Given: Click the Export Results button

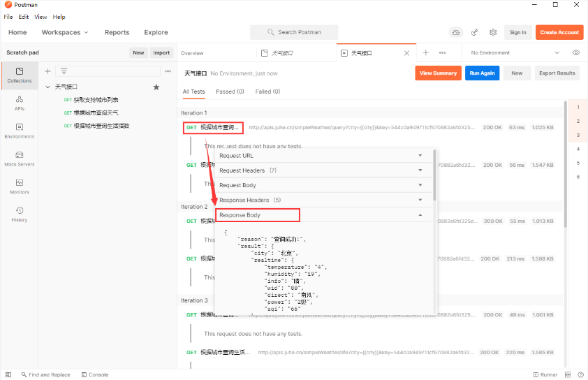Looking at the screenshot, I should coord(557,73).
